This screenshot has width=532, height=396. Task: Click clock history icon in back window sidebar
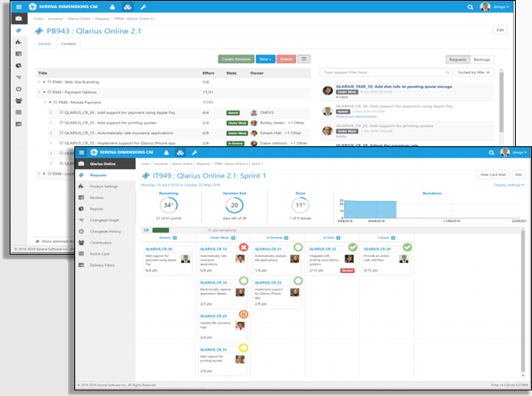tap(19, 89)
